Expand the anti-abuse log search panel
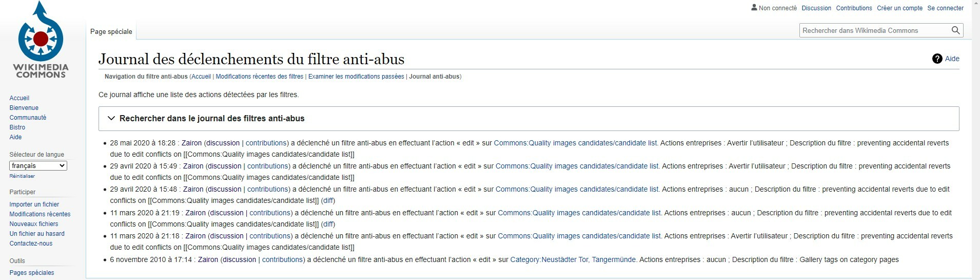 (111, 118)
